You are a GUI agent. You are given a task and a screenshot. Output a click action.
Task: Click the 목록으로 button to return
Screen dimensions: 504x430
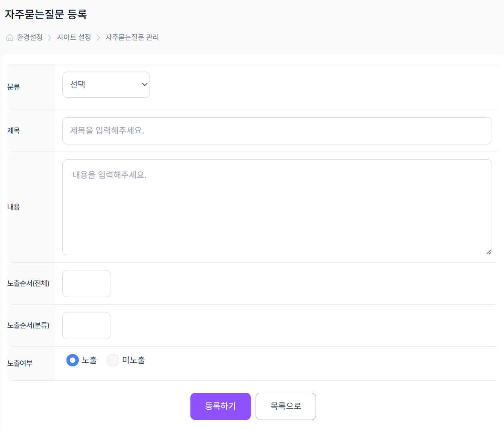pos(286,406)
